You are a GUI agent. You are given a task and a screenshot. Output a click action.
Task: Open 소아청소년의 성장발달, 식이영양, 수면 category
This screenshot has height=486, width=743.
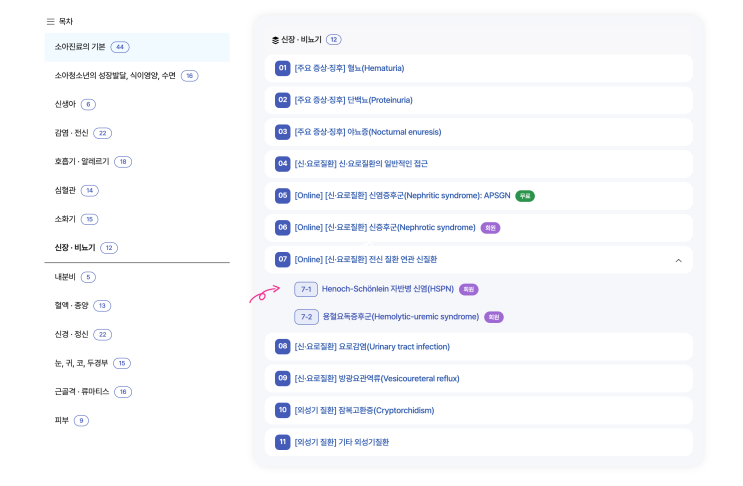tap(137, 76)
